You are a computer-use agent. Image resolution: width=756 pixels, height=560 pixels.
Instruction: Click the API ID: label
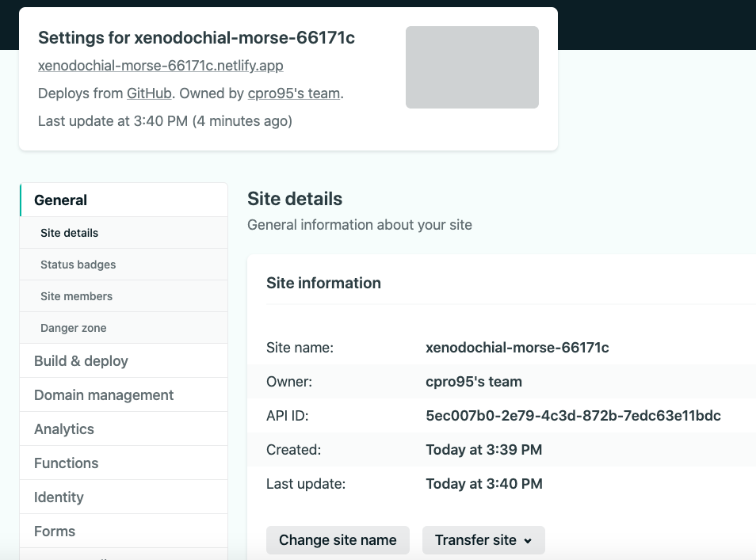click(288, 415)
